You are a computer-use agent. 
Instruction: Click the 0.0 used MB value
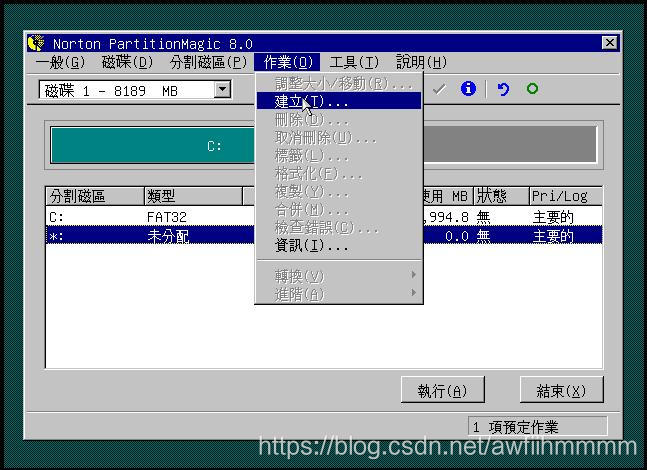pyautogui.click(x=457, y=236)
